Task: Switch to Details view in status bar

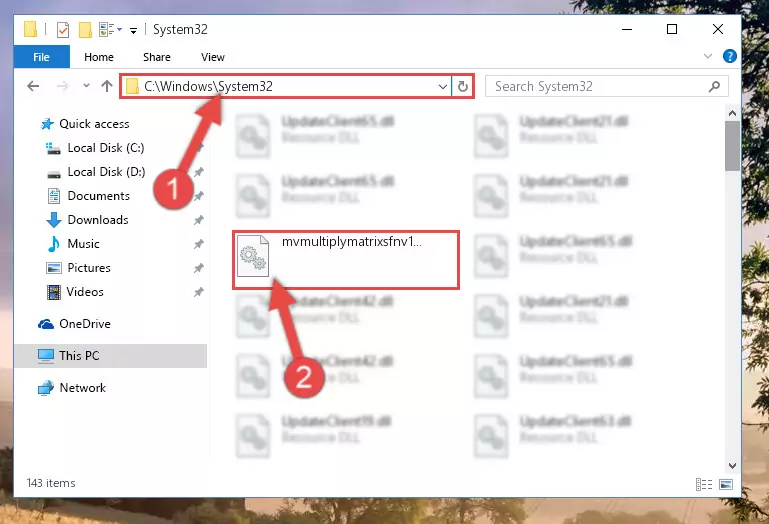Action: pos(704,485)
